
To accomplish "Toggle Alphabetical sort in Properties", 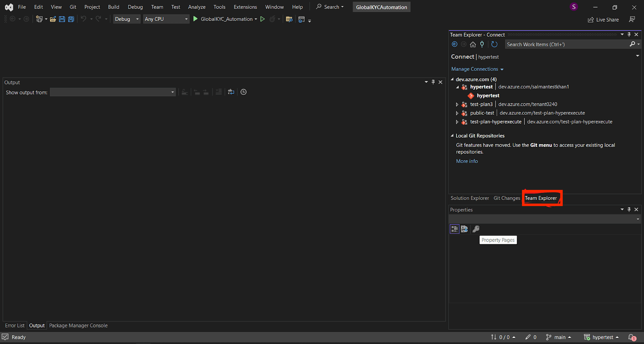I will pyautogui.click(x=464, y=229).
